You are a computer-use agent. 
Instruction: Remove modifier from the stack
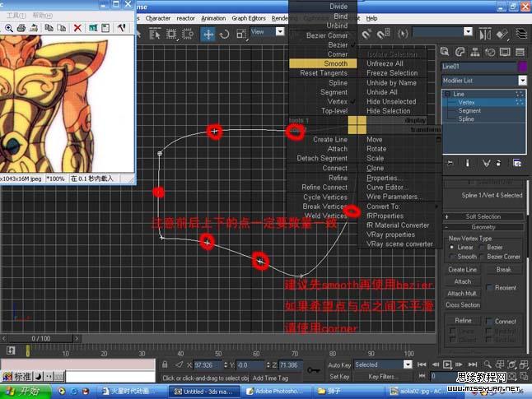point(498,164)
